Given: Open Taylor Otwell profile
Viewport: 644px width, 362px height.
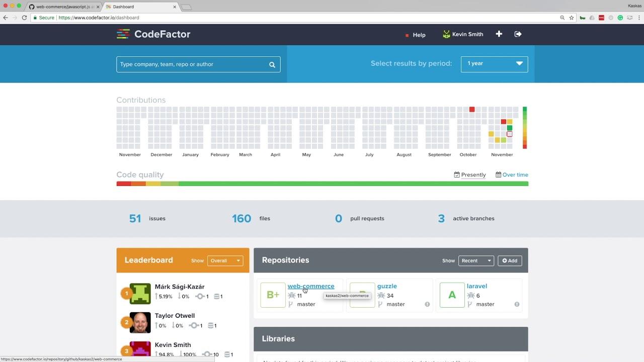Looking at the screenshot, I should click(x=175, y=316).
